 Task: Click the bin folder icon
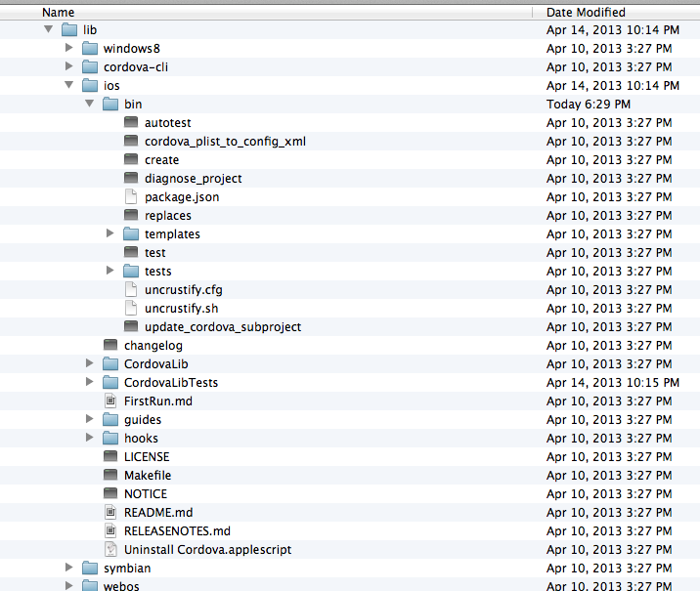click(x=110, y=104)
